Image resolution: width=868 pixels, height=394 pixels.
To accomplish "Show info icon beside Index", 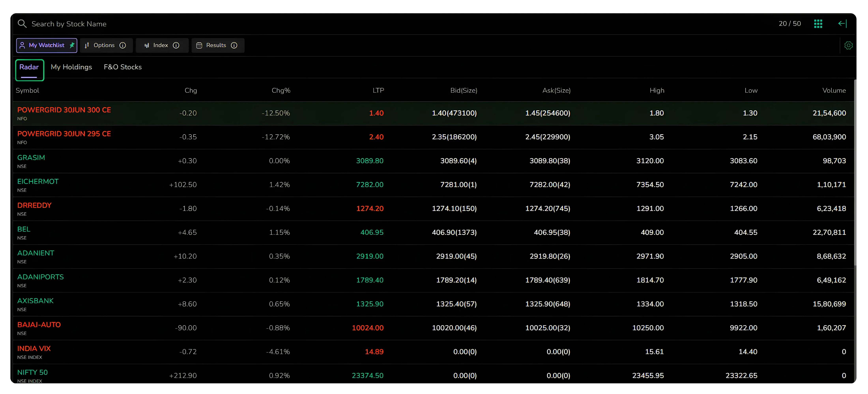I will 176,46.
